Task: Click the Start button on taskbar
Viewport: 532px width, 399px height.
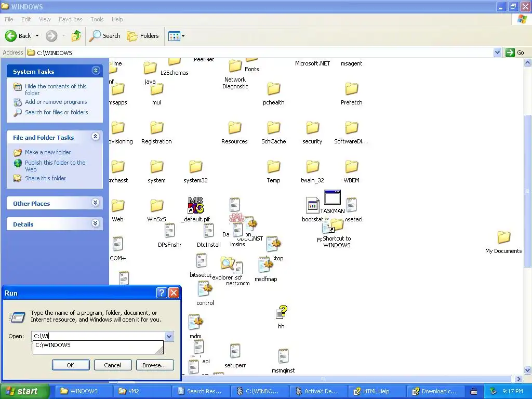Action: (24, 391)
